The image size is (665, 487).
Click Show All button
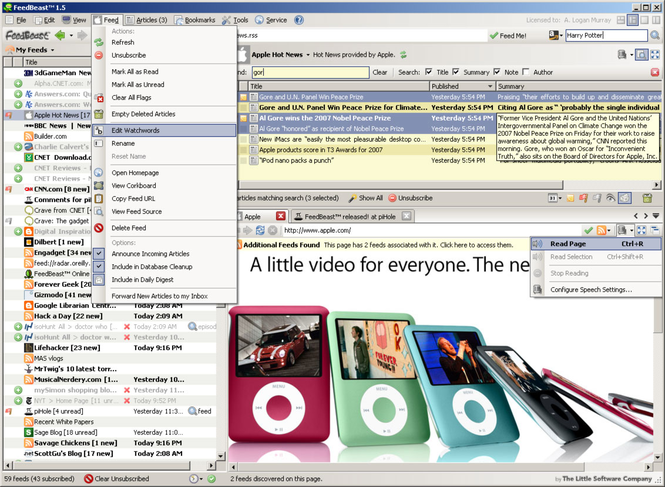366,198
